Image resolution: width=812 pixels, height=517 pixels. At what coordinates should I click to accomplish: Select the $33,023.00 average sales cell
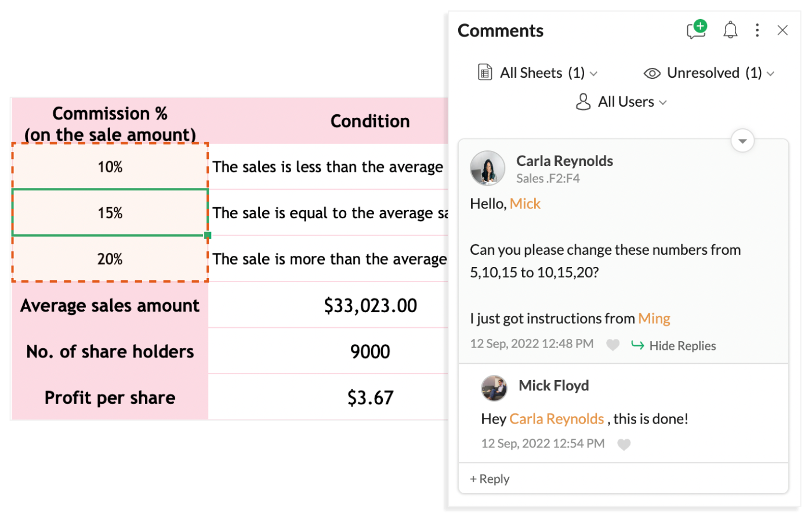[370, 305]
